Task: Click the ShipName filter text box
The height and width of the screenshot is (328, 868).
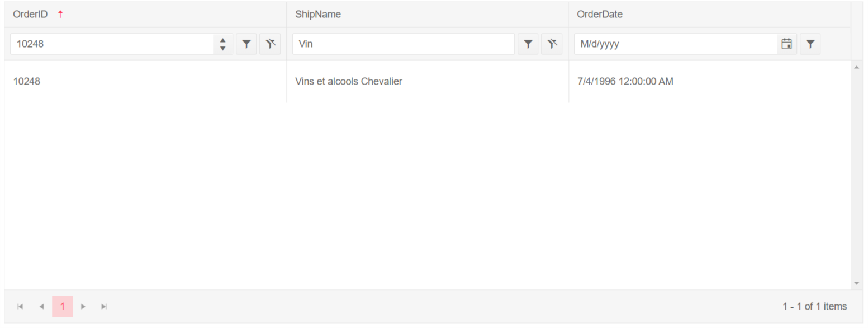Action: pos(403,44)
